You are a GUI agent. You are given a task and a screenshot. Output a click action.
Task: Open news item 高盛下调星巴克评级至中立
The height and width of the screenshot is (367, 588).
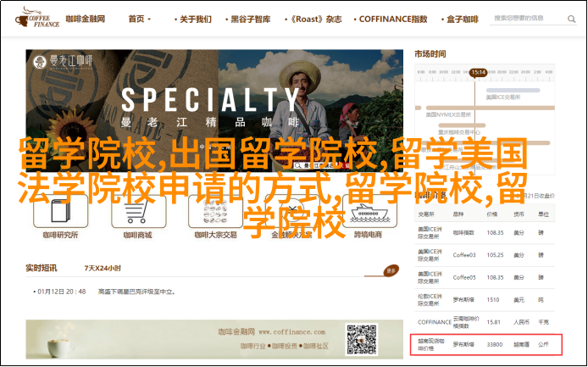(x=137, y=292)
